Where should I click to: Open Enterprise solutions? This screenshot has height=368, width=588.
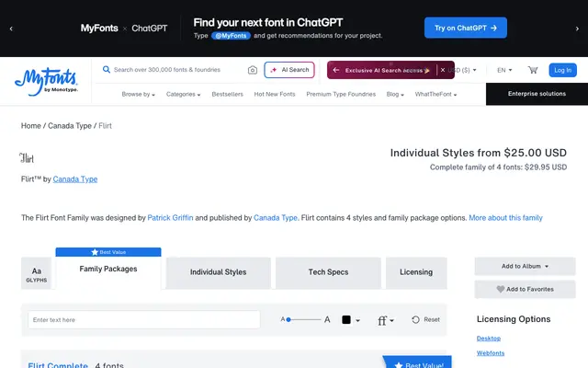(x=537, y=94)
